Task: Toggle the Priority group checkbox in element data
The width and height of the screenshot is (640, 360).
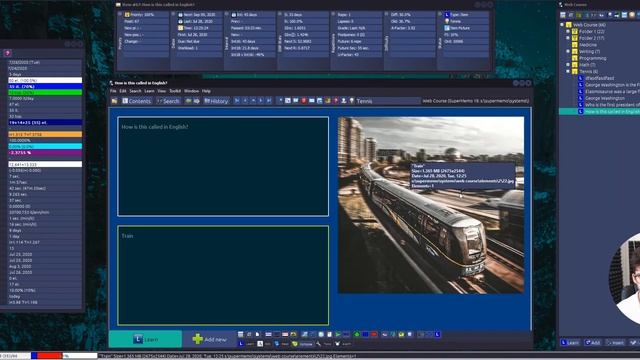Action: [120, 14]
